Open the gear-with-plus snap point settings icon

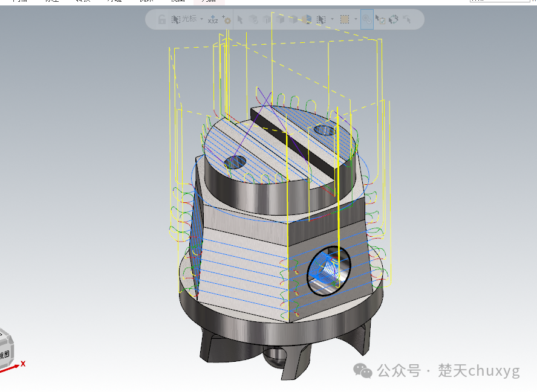(x=227, y=19)
